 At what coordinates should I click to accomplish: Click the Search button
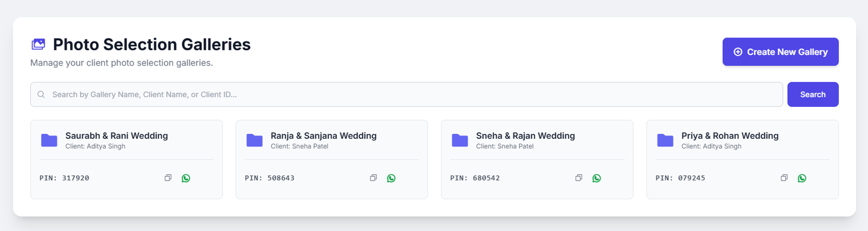813,94
